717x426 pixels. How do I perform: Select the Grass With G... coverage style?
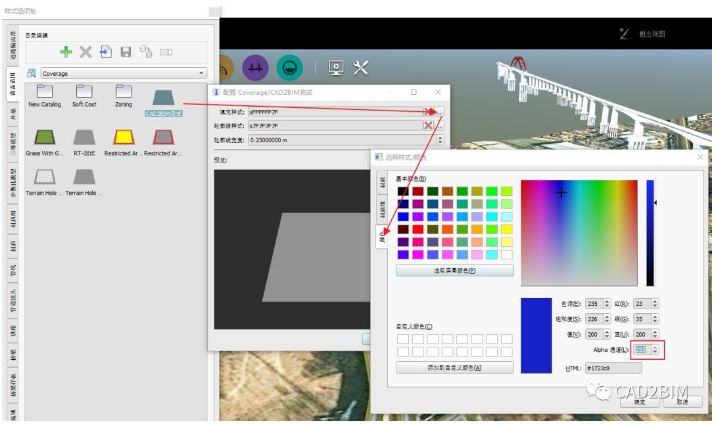(x=43, y=139)
